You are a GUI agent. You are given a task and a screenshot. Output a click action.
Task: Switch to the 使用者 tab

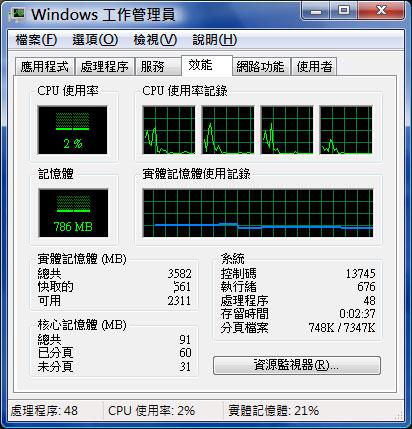coord(314,67)
